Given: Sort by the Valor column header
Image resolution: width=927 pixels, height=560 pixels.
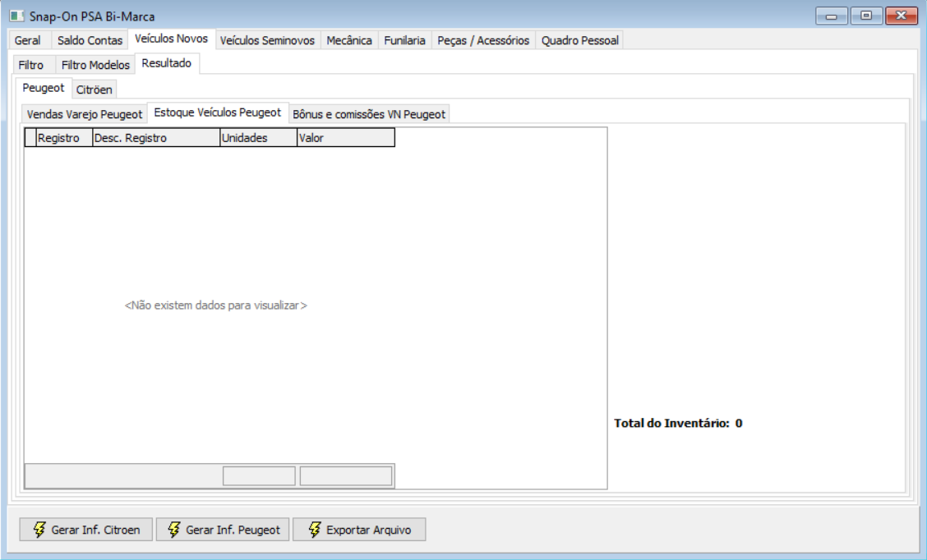Looking at the screenshot, I should [x=346, y=138].
